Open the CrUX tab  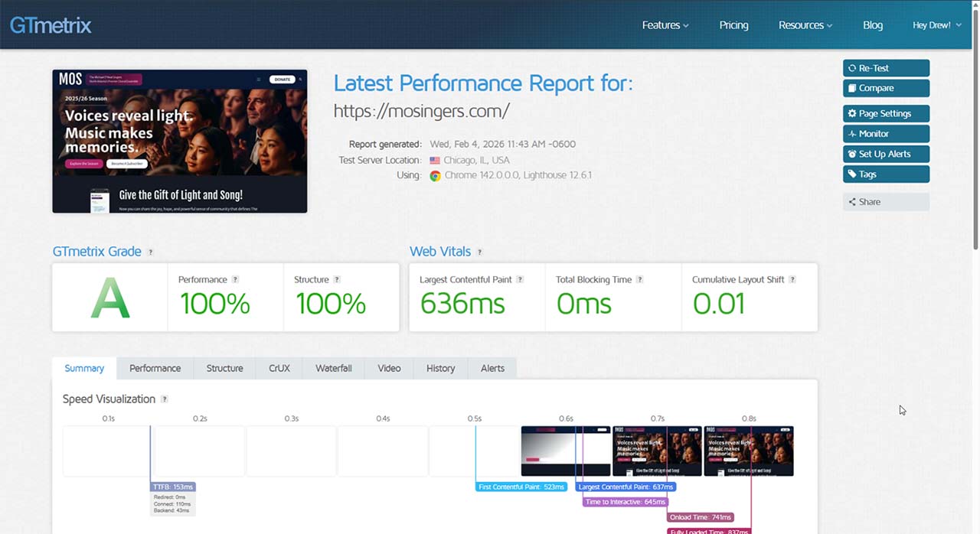[279, 368]
